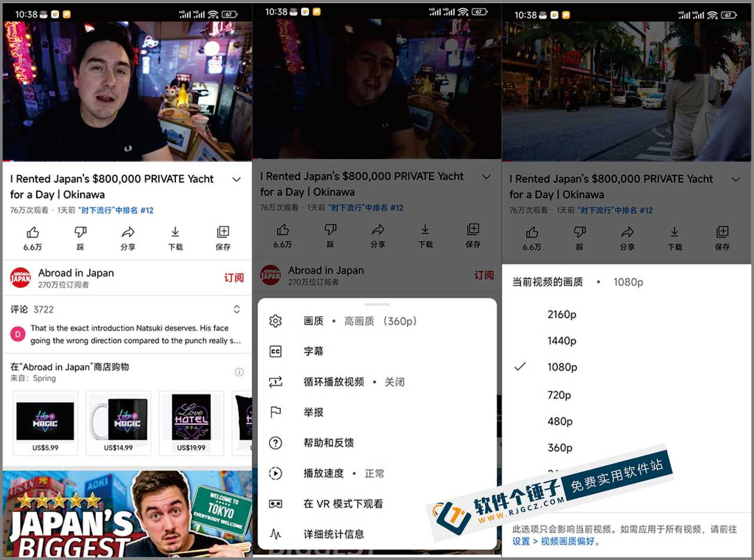Tap dislike icon in right phone screen
The height and width of the screenshot is (560, 754).
pos(580,232)
